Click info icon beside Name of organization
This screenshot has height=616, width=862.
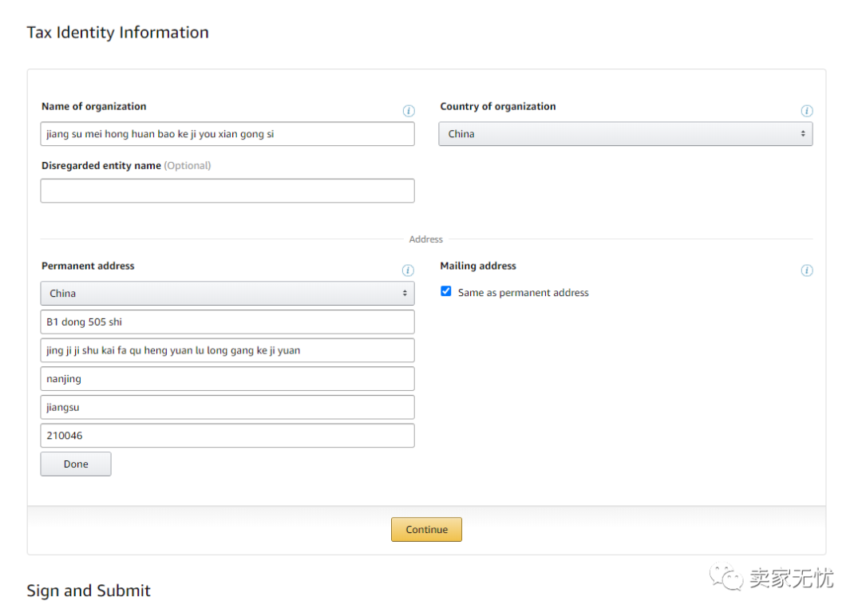click(409, 111)
